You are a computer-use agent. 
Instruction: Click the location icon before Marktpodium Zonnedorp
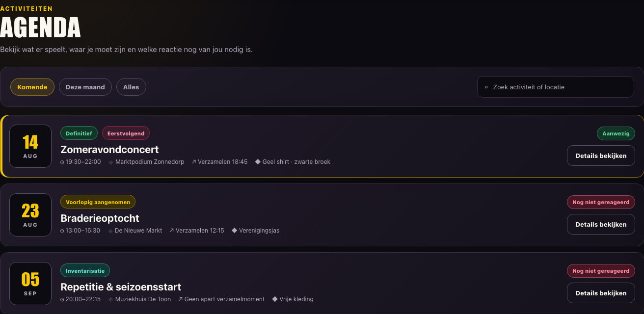tap(111, 162)
